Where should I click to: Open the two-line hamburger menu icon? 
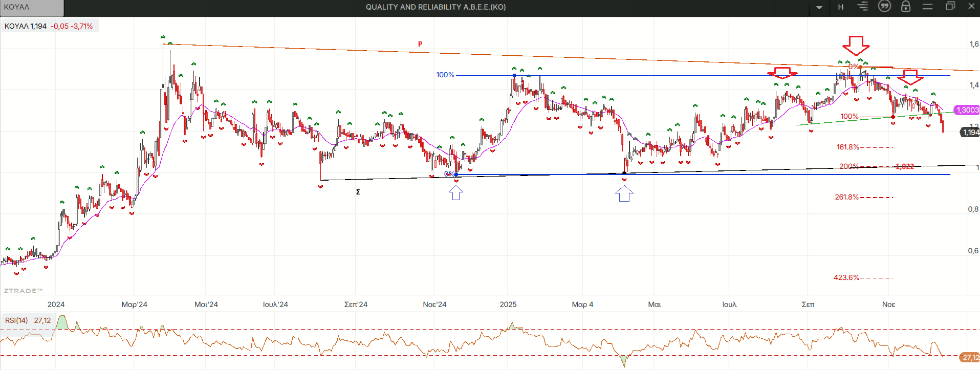pos(927,7)
